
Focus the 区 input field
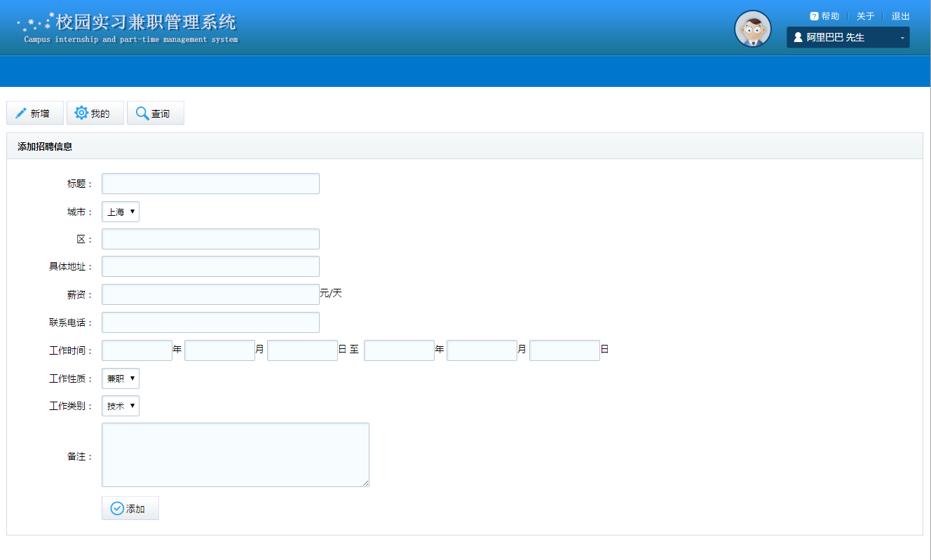click(x=210, y=239)
